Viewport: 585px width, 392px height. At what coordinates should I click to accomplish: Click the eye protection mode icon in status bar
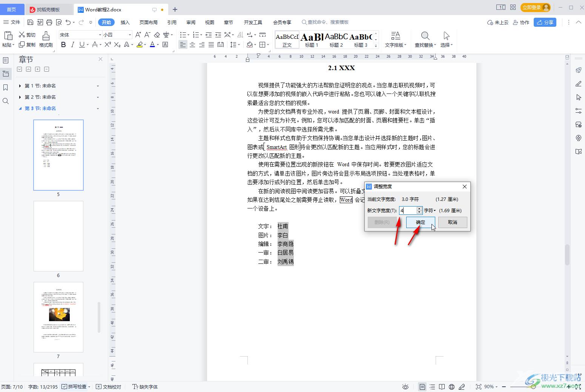tap(405, 387)
